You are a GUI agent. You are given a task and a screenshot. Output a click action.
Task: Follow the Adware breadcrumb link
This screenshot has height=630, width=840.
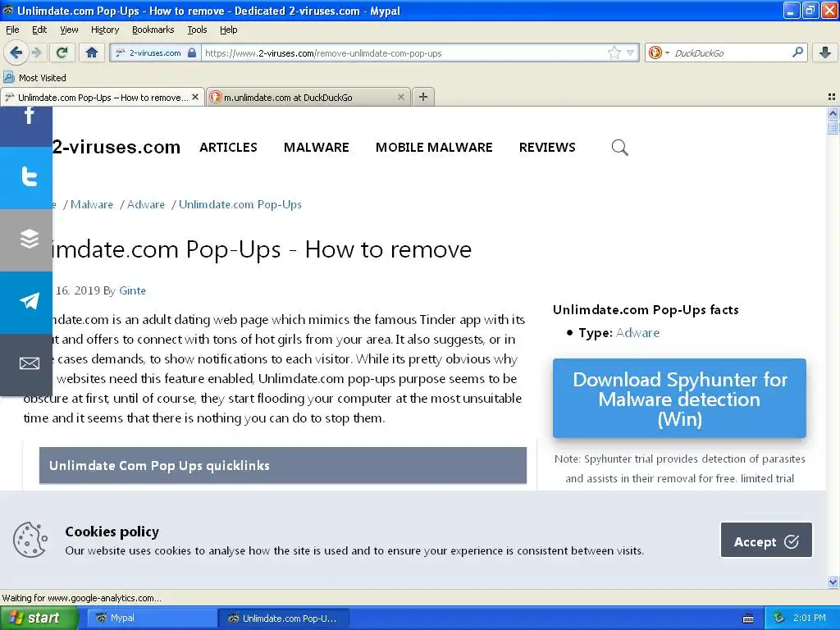[x=146, y=204]
